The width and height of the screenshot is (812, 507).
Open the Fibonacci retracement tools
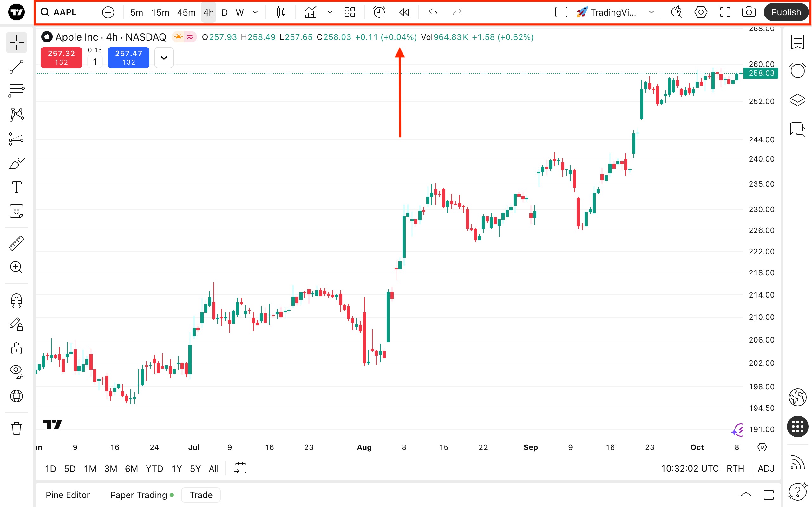tap(16, 91)
